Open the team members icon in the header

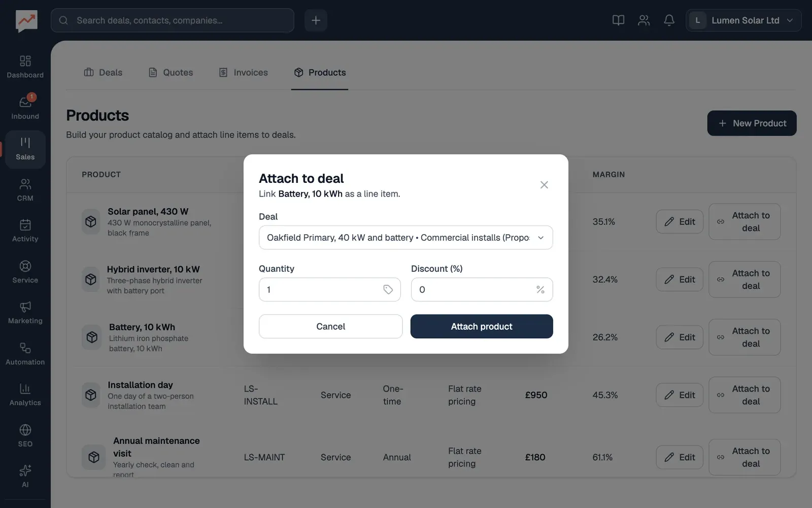point(644,20)
